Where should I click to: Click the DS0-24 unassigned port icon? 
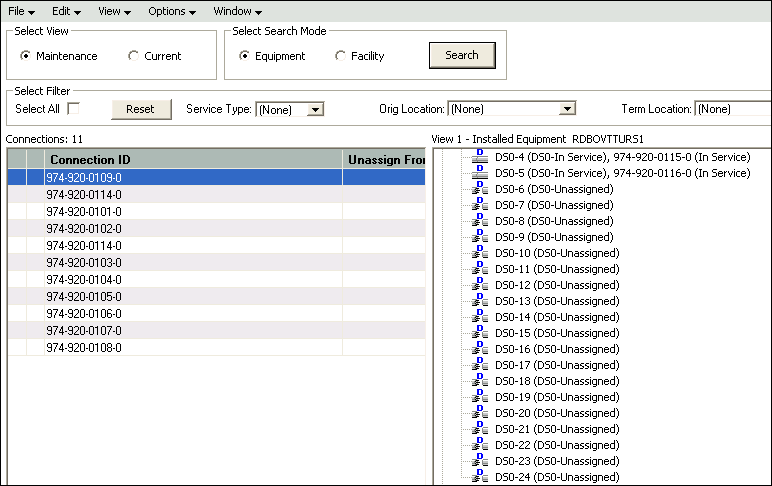pos(480,477)
